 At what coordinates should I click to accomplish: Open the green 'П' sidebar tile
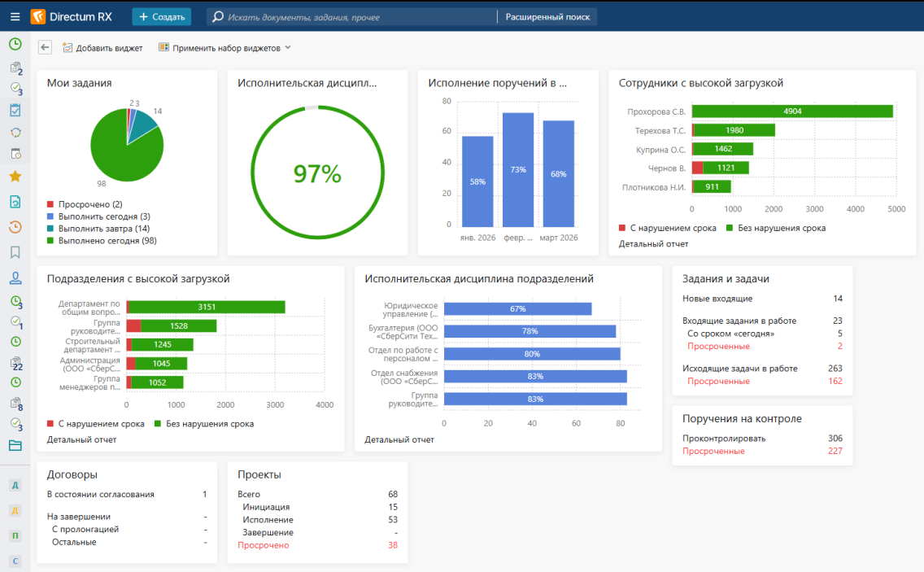[15, 535]
